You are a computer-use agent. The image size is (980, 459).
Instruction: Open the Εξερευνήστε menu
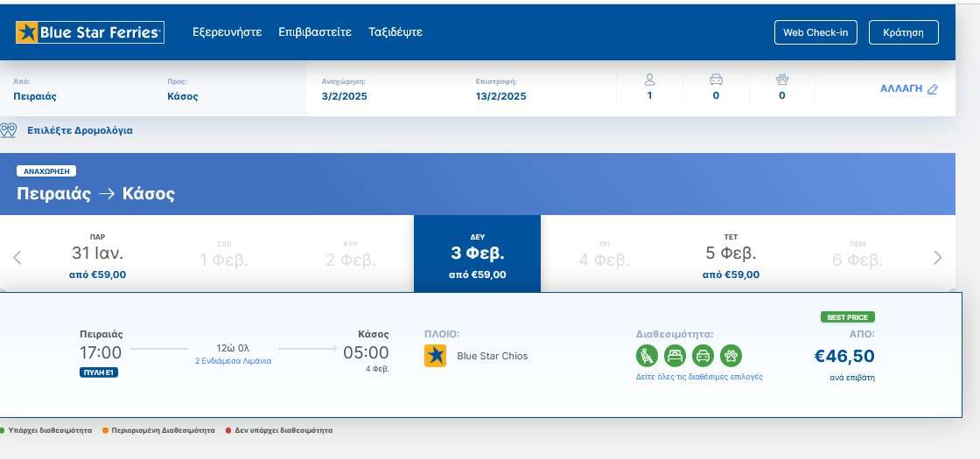click(x=227, y=32)
